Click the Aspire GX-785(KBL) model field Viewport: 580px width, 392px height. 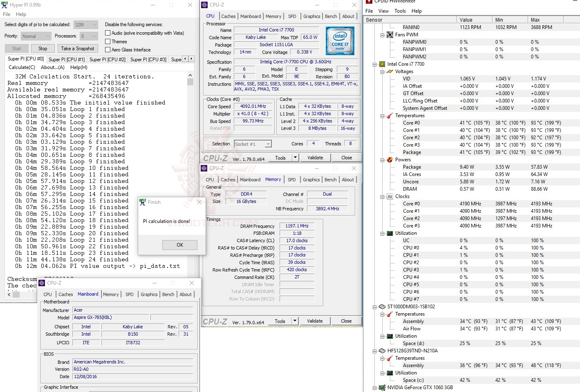pos(112,317)
